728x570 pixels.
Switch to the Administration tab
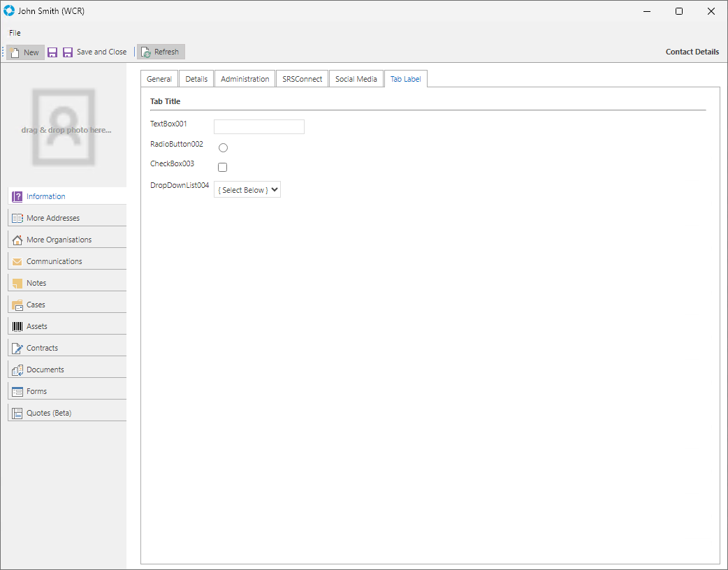(x=245, y=79)
